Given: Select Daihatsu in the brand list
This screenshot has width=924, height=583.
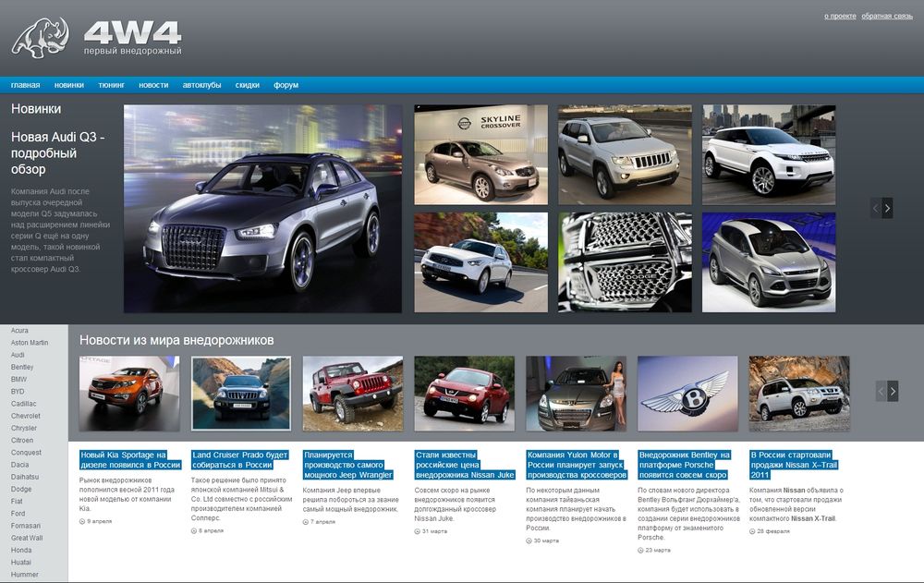Looking at the screenshot, I should coord(25,477).
